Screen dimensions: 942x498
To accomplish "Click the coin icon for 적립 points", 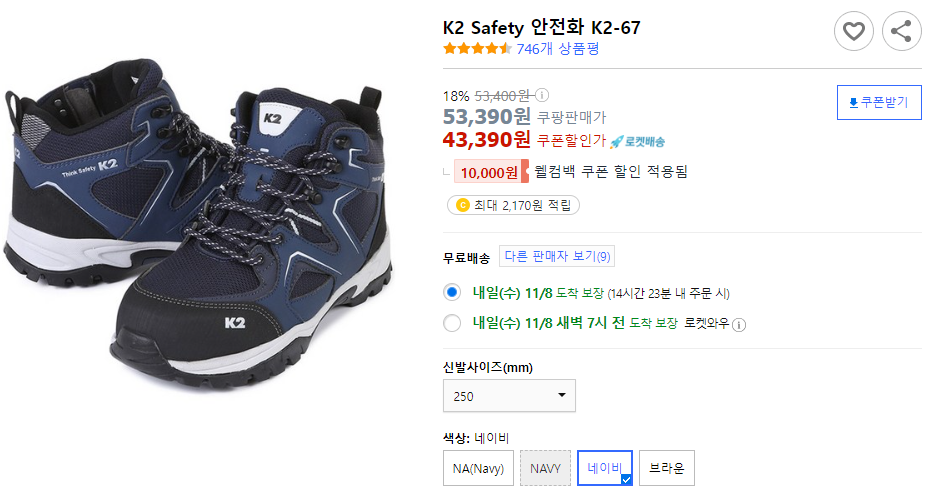I will [462, 206].
